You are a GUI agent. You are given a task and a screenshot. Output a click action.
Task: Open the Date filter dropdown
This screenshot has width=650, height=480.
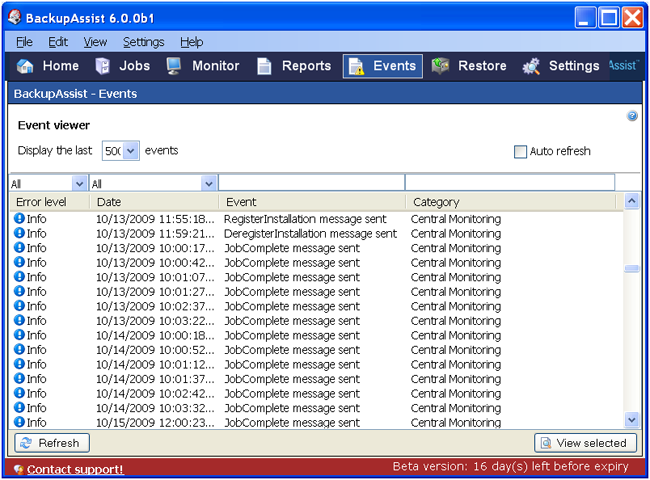pos(209,183)
